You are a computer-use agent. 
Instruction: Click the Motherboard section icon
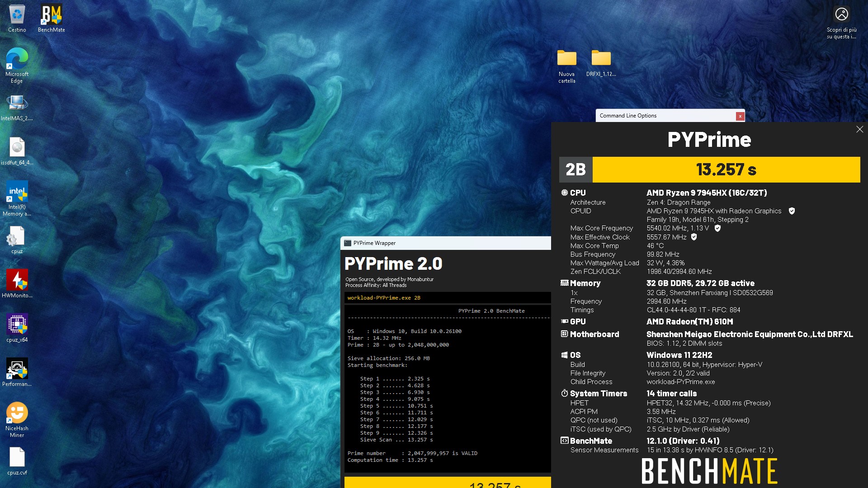[x=564, y=334]
